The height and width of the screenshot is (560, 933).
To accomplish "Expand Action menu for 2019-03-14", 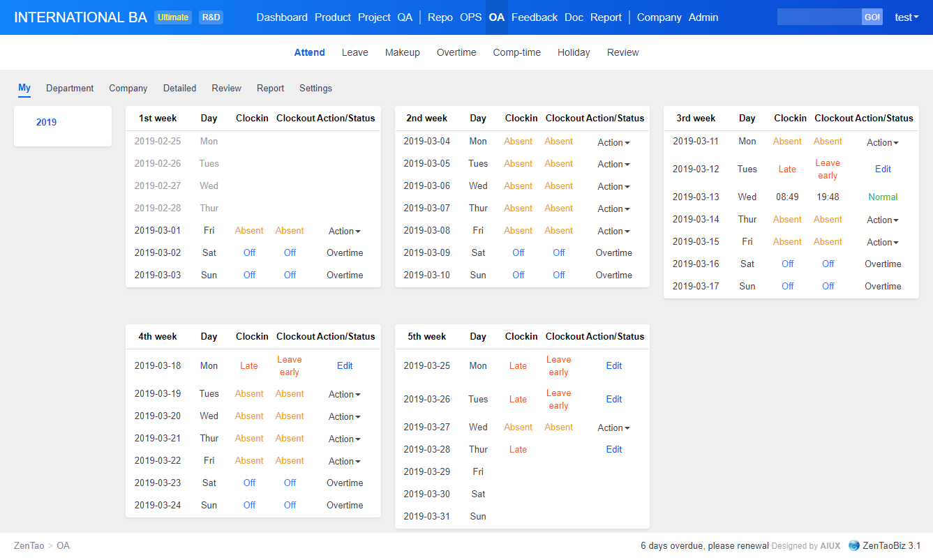I will click(883, 220).
